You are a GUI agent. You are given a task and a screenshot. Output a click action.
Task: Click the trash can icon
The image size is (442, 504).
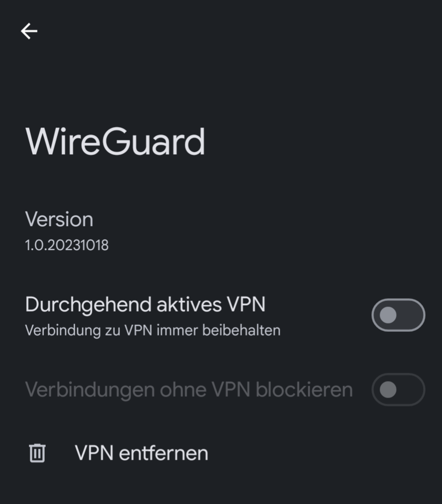coord(37,453)
